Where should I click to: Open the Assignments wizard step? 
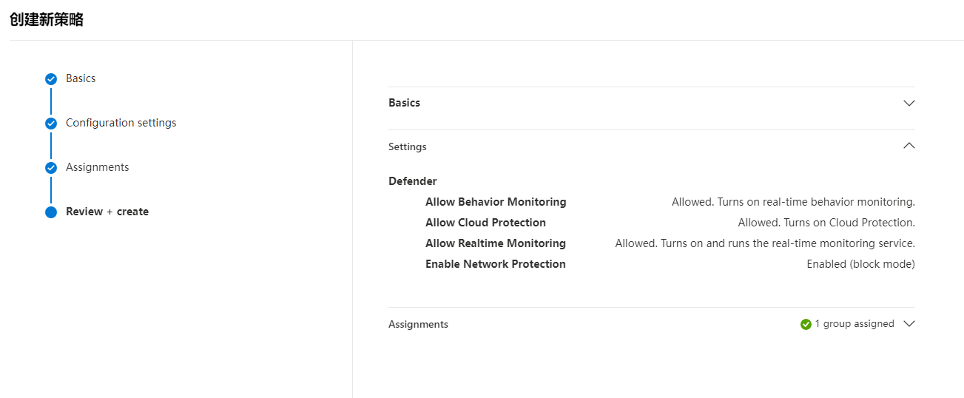[x=97, y=167]
